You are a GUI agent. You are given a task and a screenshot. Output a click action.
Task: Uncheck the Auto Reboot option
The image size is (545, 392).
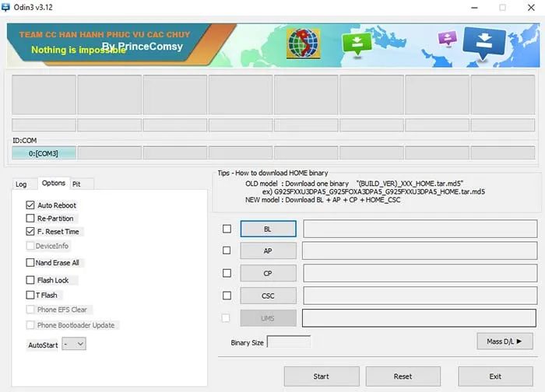30,205
